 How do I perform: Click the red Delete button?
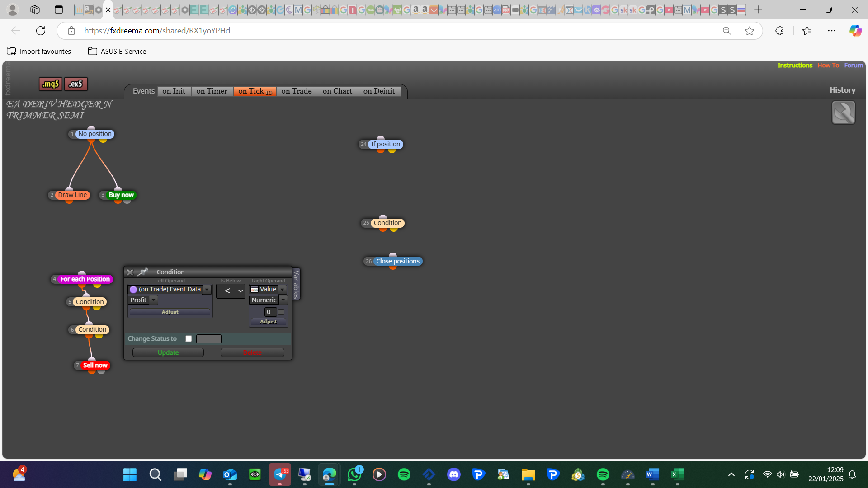[252, 352]
